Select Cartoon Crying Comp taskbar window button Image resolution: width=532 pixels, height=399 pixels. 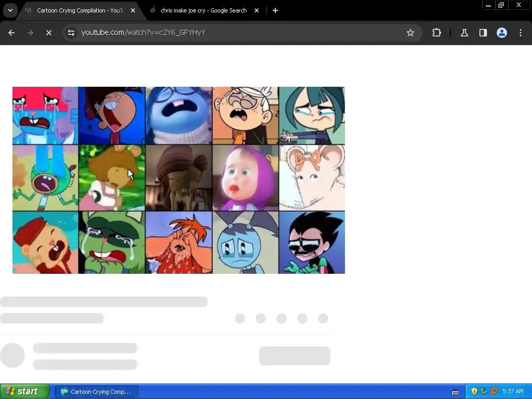(x=96, y=392)
